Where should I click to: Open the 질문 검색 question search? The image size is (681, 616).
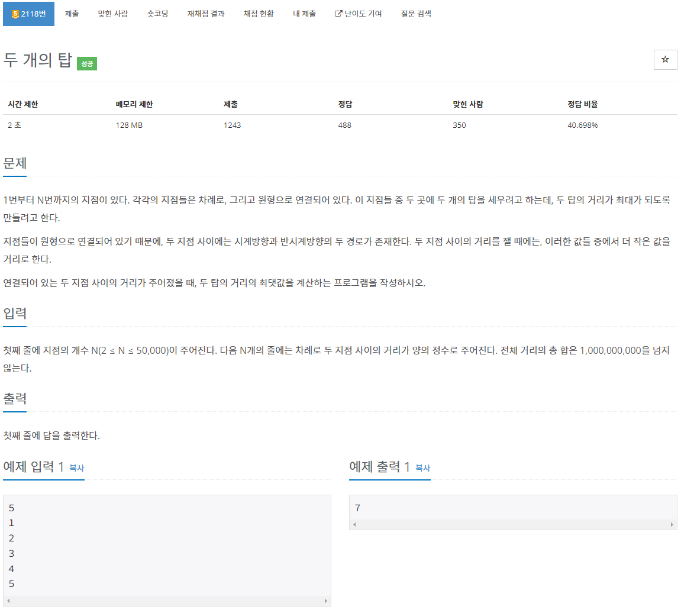click(416, 13)
